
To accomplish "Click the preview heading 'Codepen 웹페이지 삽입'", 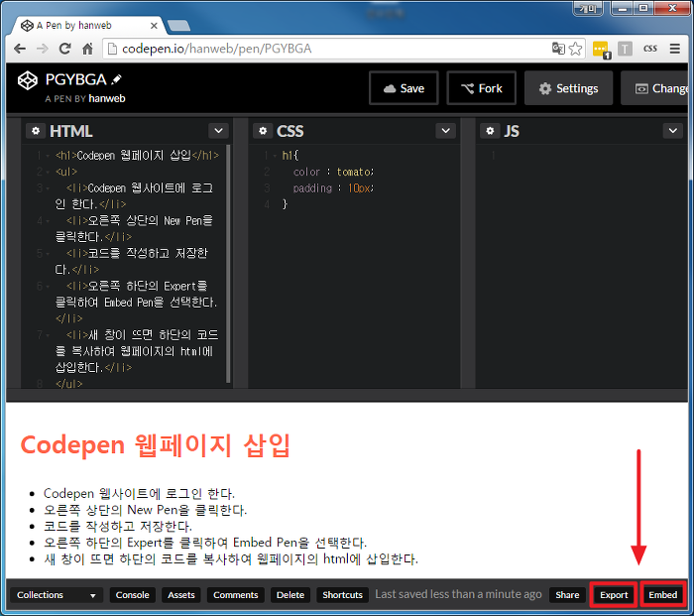I will [156, 445].
